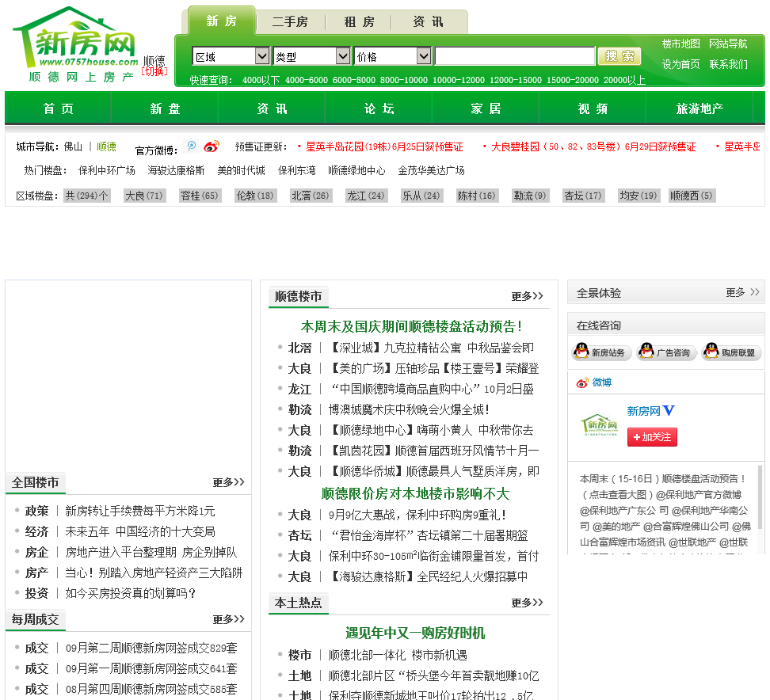Screen dimensions: 770x700
Task: Open the headline 遇见年中又一购房好时机
Action: [415, 633]
